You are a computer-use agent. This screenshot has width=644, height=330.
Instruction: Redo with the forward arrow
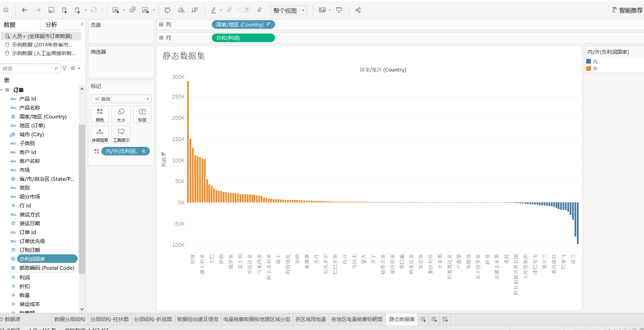tap(38, 10)
